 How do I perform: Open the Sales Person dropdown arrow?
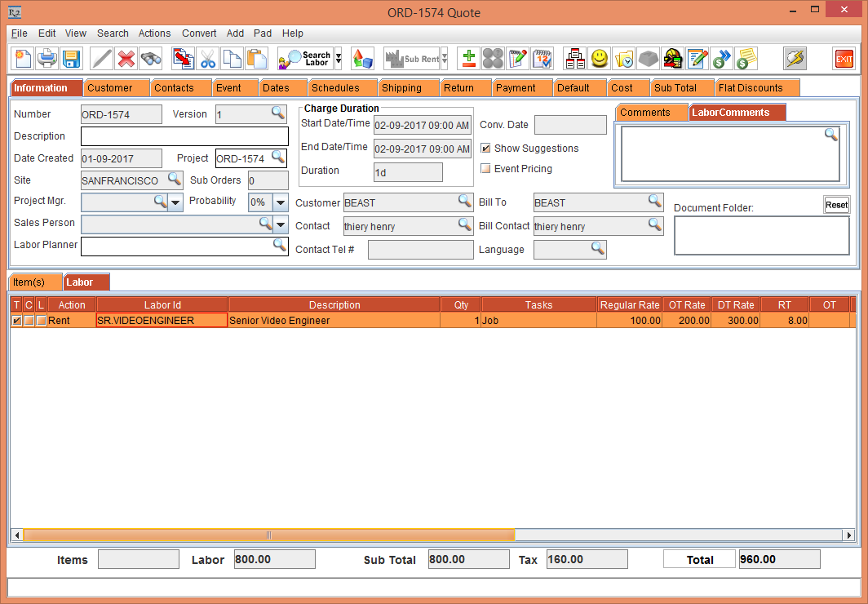click(x=281, y=224)
